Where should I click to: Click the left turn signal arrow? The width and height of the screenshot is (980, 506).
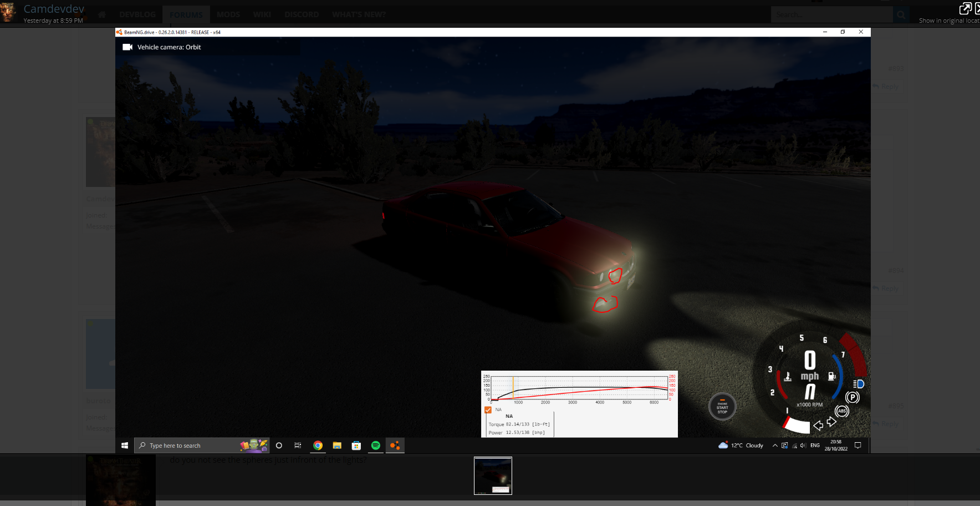818,426
